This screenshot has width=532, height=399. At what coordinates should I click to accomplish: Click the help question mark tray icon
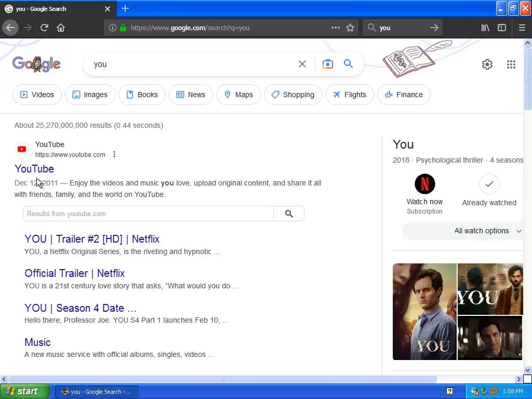point(449,392)
